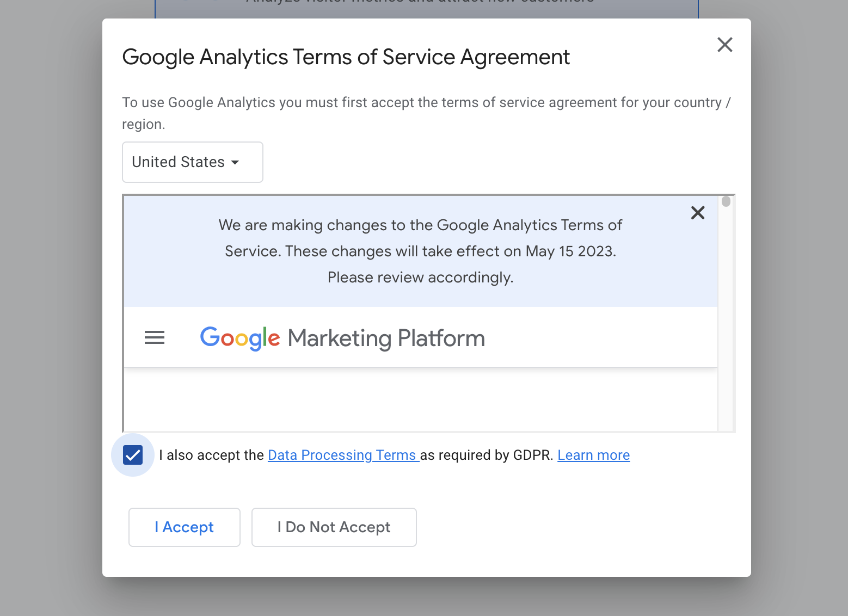Screen dimensions: 848x616
Task: Click the 'Please review accordingly.' notice text
Action: pyautogui.click(x=421, y=278)
